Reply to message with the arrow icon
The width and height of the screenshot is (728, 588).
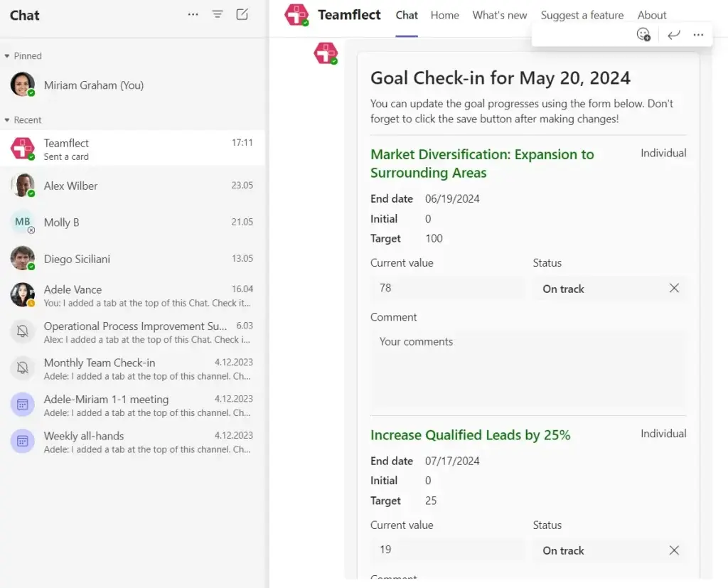coord(674,34)
